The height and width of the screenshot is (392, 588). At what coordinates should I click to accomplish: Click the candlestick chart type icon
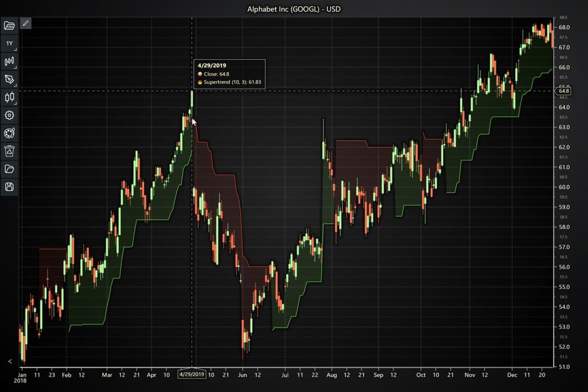pos(9,97)
